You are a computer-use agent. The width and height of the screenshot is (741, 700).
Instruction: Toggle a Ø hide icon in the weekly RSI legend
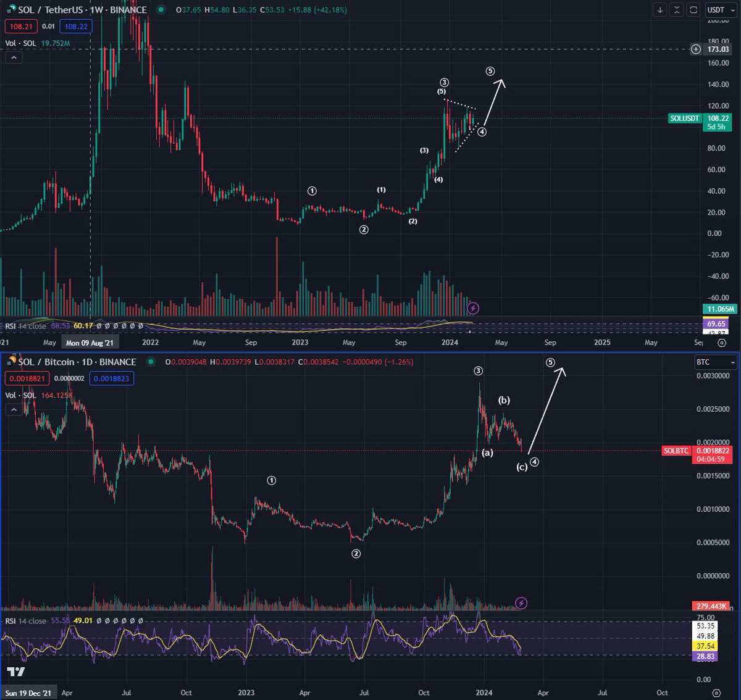(99, 325)
